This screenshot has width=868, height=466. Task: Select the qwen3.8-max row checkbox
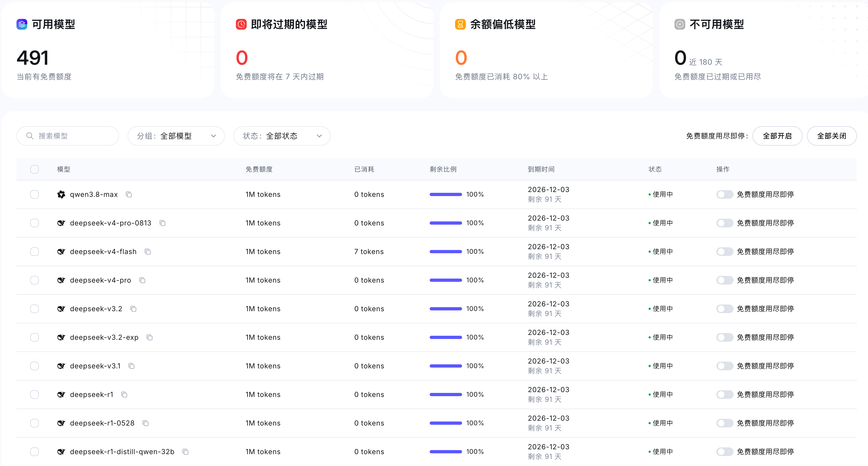click(x=34, y=195)
